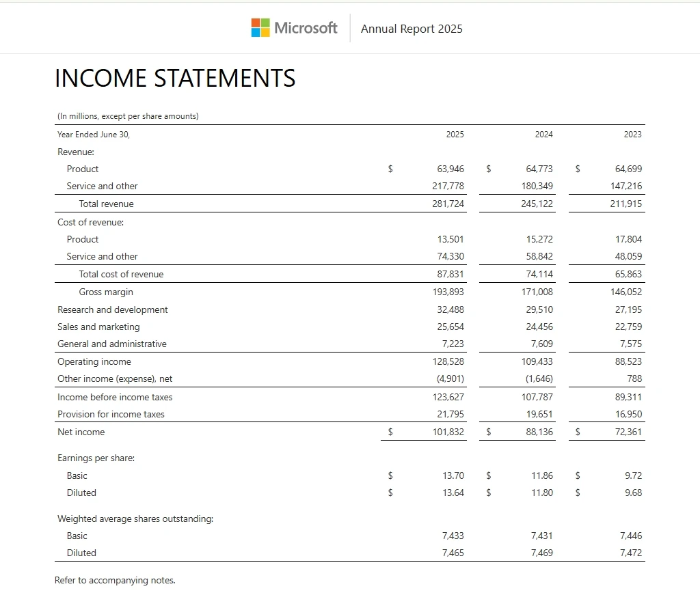Expand the Cost of revenue section
Screen dimensions: 700x608
86,222
